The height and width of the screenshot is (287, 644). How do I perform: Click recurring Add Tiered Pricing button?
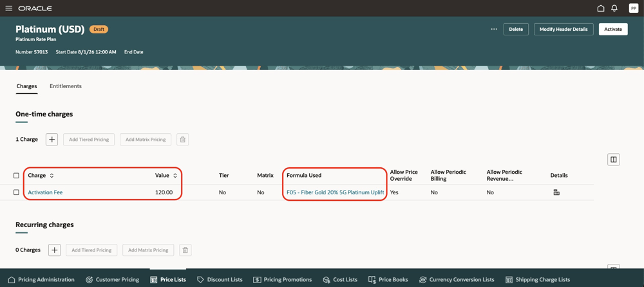point(91,250)
